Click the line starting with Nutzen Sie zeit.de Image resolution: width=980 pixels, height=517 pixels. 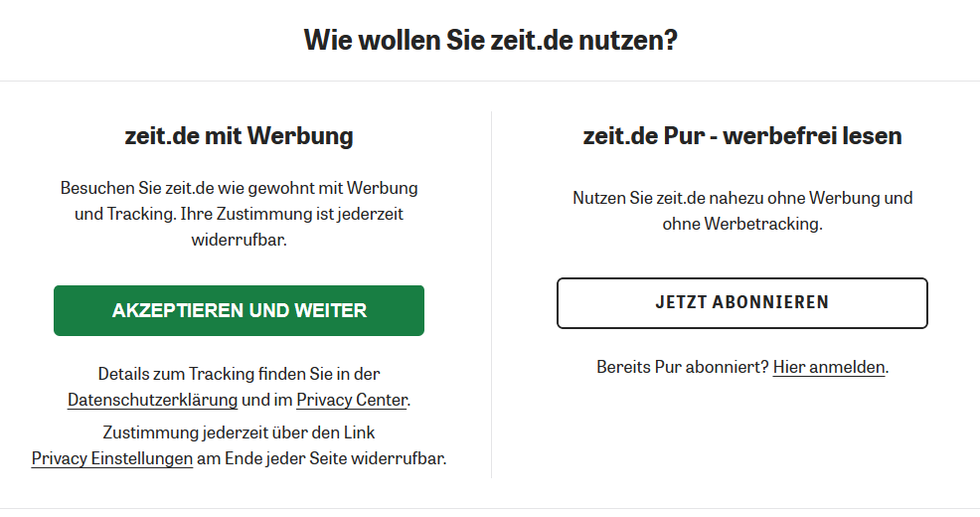click(741, 198)
